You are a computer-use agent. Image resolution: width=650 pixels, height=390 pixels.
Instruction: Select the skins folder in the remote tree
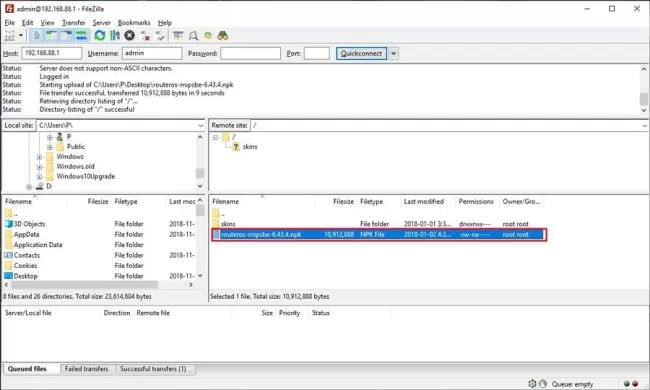coord(250,147)
